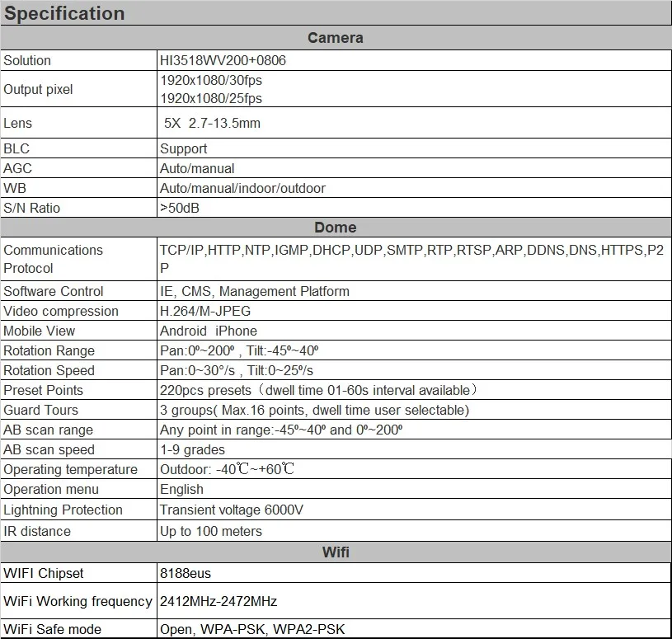Click the 'S/N Ratio' label
This screenshot has height=639, width=672.
pyautogui.click(x=31, y=208)
